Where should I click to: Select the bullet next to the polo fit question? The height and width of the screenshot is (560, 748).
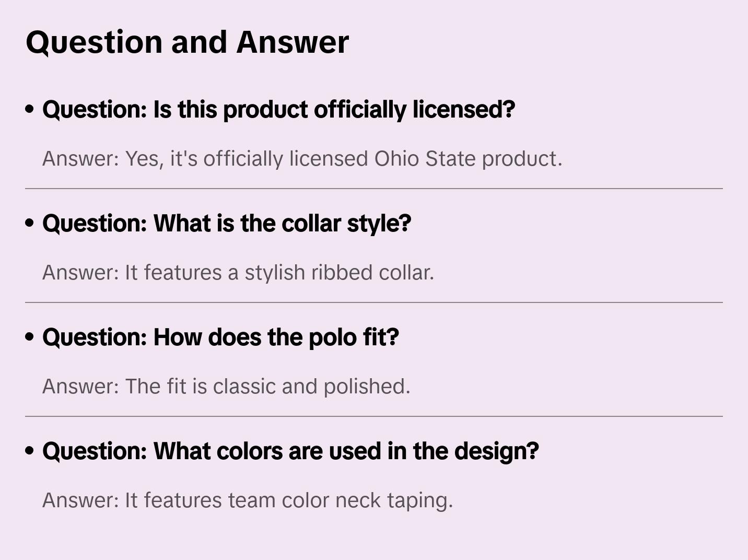[30, 337]
